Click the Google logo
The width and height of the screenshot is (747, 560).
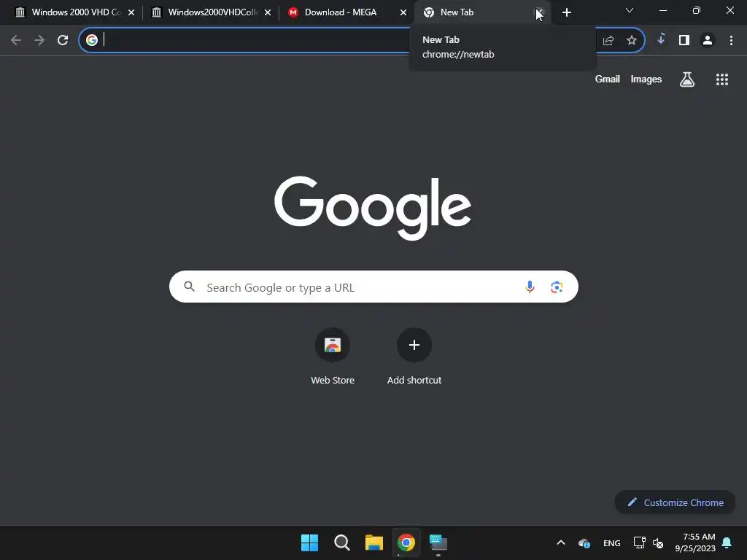[x=373, y=208]
